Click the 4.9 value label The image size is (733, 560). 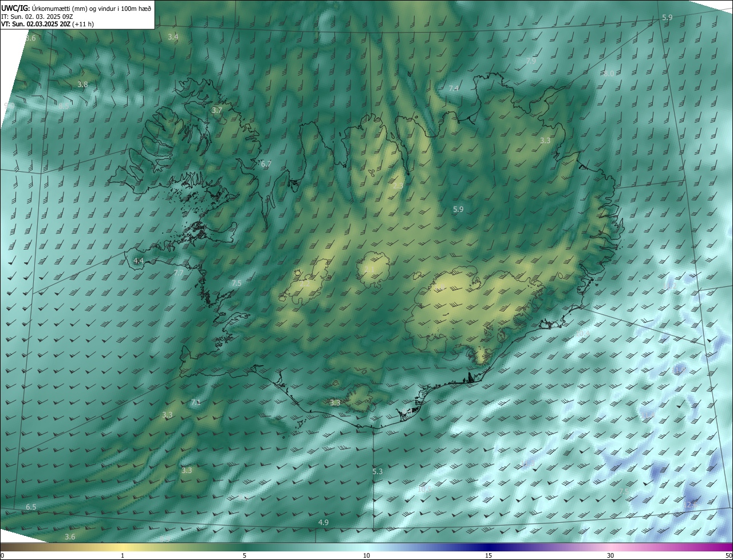(x=324, y=522)
